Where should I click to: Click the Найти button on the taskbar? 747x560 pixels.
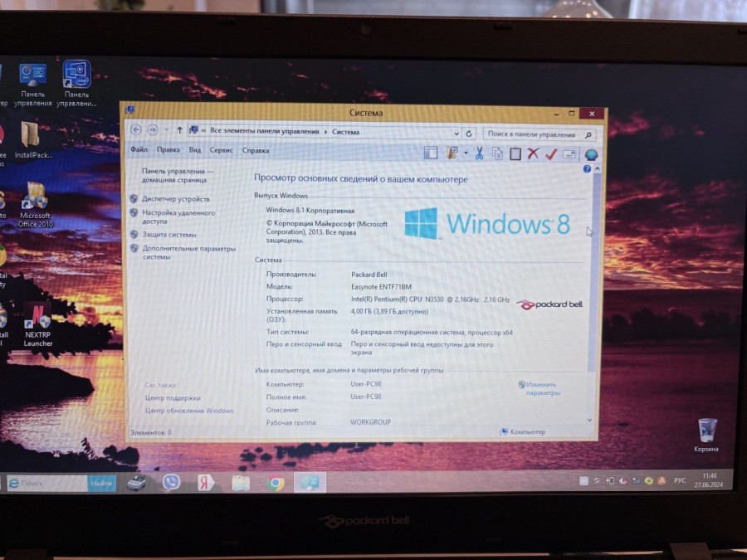point(101,483)
